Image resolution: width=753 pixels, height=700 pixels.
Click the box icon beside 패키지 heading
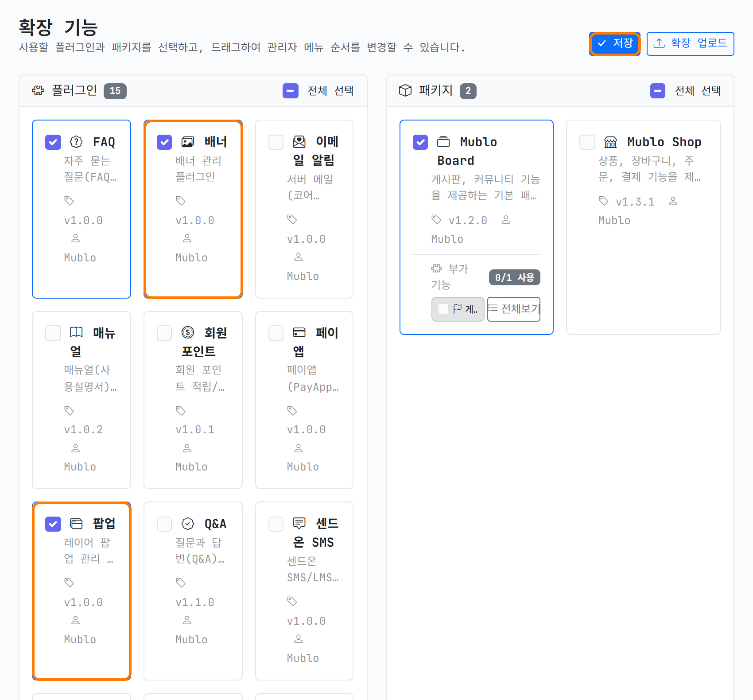tap(405, 91)
